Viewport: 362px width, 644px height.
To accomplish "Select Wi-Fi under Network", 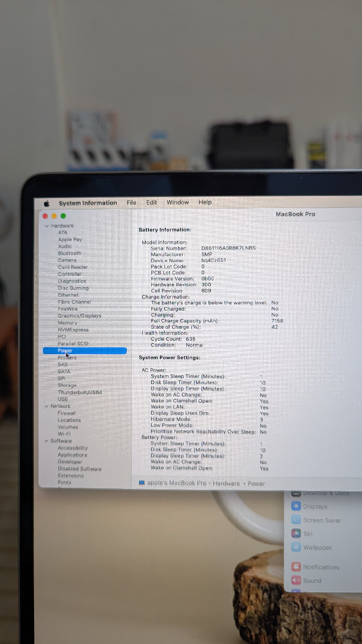I will (x=64, y=434).
